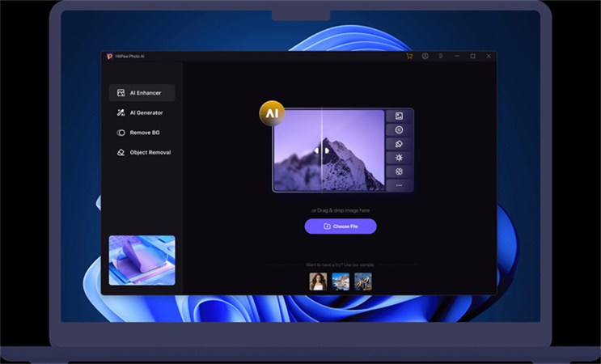601x364 pixels.
Task: Click the brightness sun icon in preview
Action: pyautogui.click(x=399, y=158)
